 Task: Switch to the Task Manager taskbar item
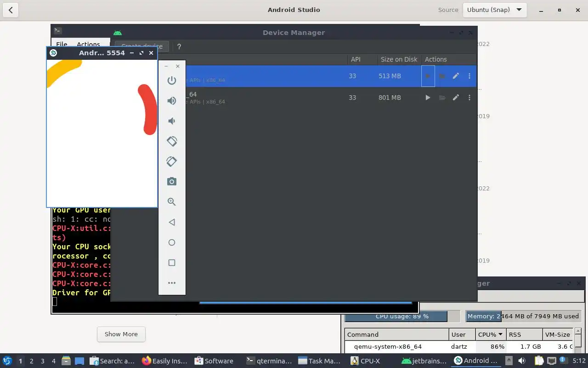(319, 361)
